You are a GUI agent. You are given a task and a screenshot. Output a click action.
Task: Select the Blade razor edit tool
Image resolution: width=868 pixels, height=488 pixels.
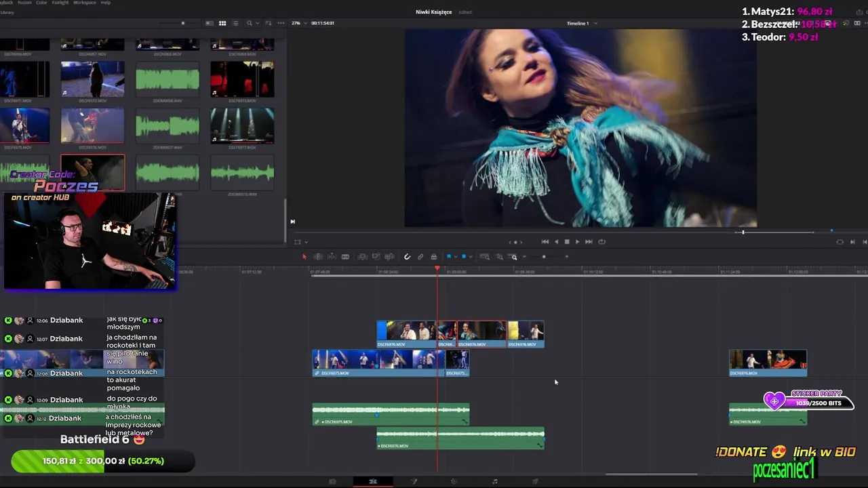tap(345, 257)
